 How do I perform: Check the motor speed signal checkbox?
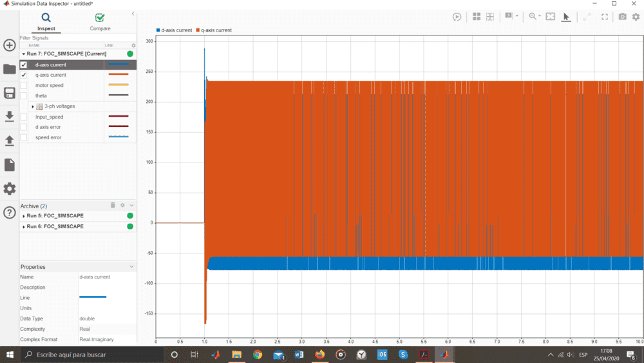[24, 85]
